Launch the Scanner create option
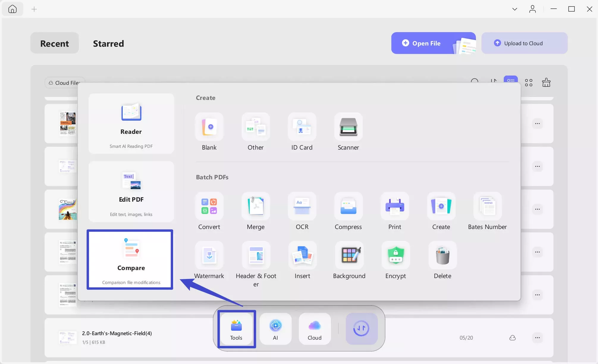 348,127
